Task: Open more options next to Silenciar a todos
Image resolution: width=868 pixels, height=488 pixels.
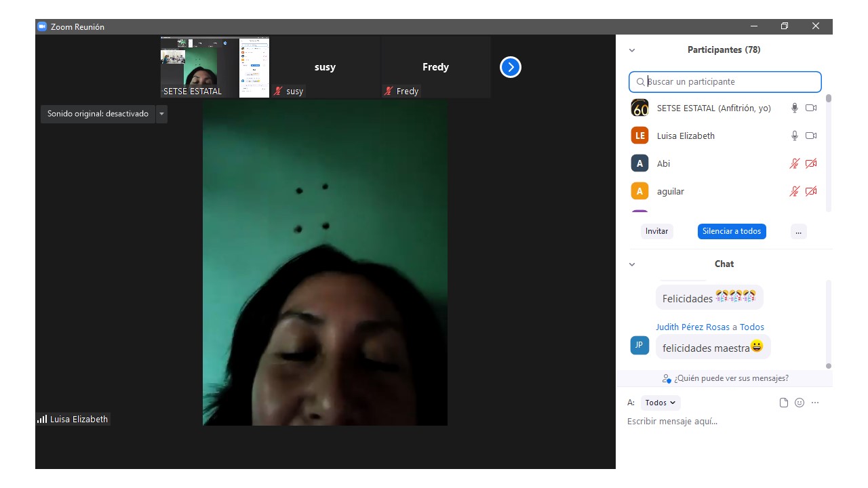Action: 798,231
